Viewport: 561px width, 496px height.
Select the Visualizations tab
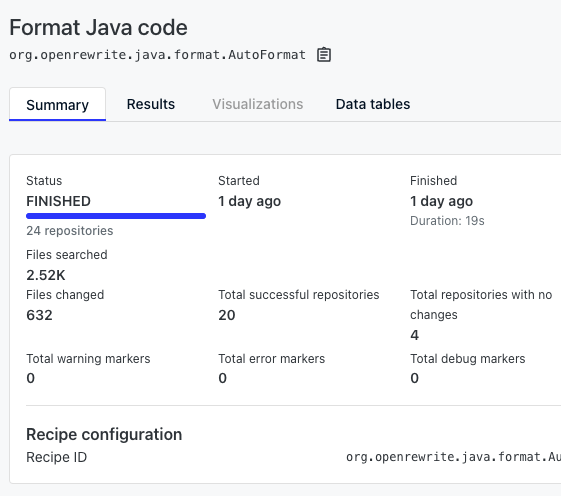click(258, 104)
